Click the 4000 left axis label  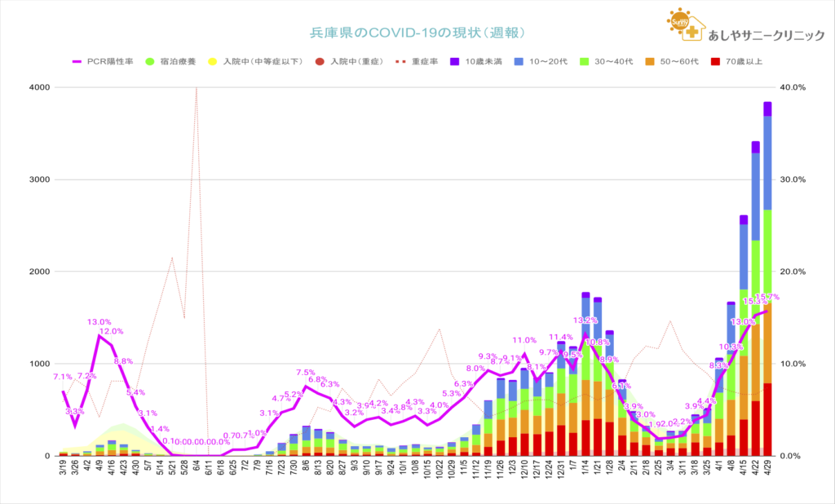pyautogui.click(x=40, y=87)
